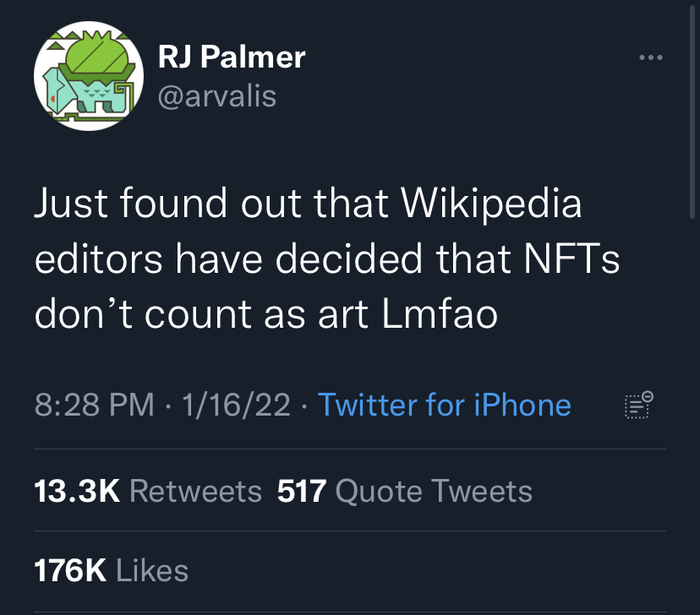Click the word Wikipedia in the tweet
The width and height of the screenshot is (700, 615).
491,204
